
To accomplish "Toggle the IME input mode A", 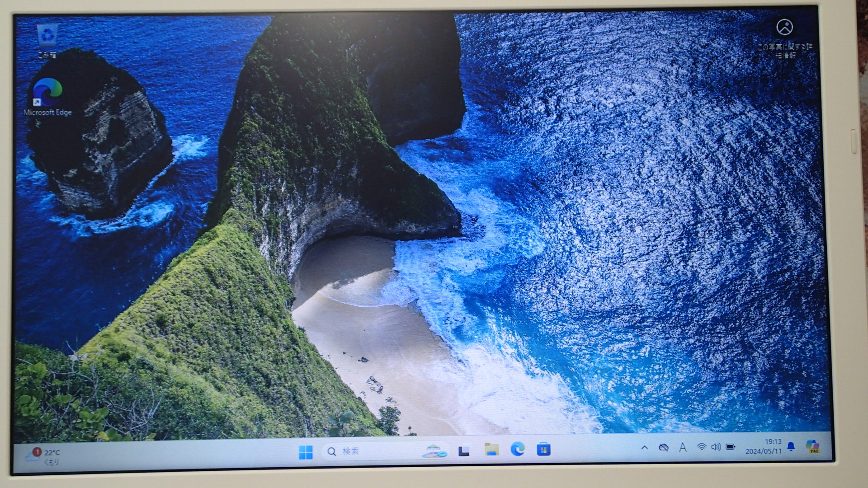I will (683, 447).
